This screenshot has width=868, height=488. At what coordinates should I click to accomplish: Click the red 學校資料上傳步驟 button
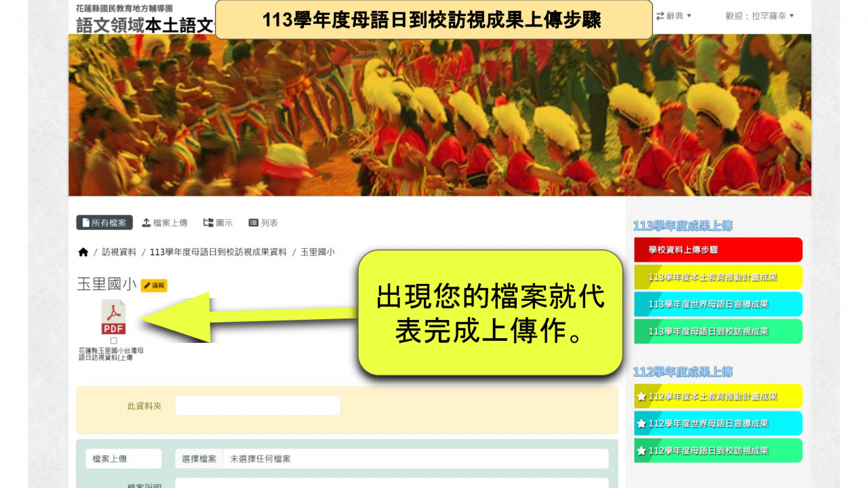pos(718,250)
